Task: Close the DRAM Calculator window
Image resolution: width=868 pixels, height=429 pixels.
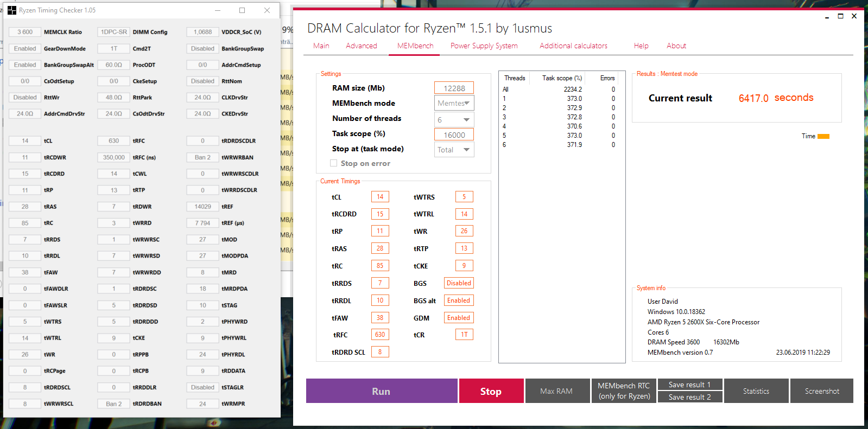Action: pos(854,16)
